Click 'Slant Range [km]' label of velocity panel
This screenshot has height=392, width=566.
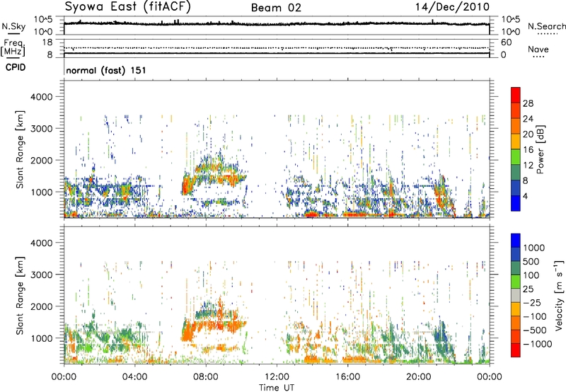[20, 295]
